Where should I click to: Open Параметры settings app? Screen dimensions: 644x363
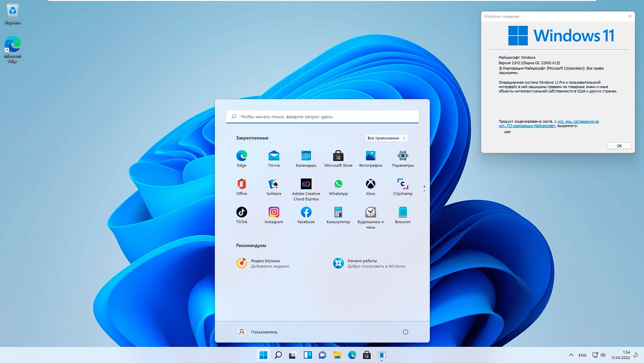click(x=403, y=159)
